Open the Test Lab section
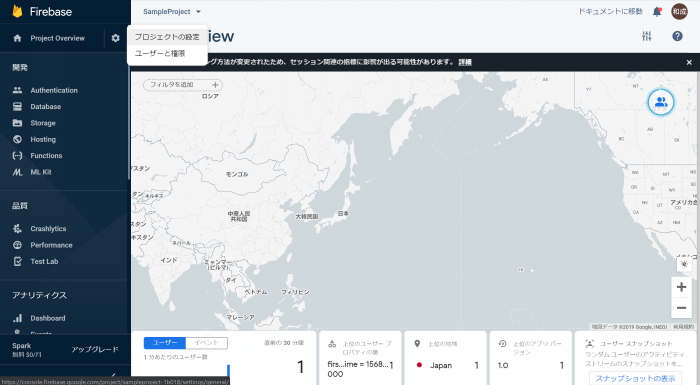 (44, 261)
